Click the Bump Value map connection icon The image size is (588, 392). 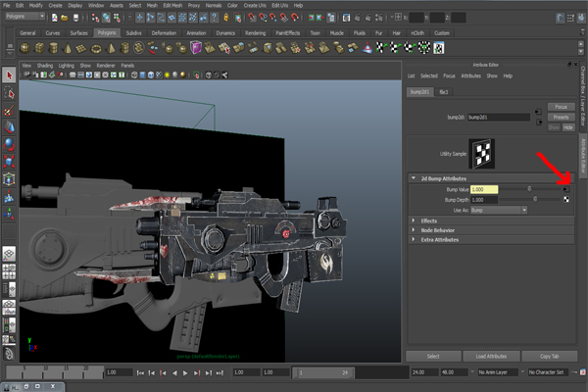pos(566,189)
